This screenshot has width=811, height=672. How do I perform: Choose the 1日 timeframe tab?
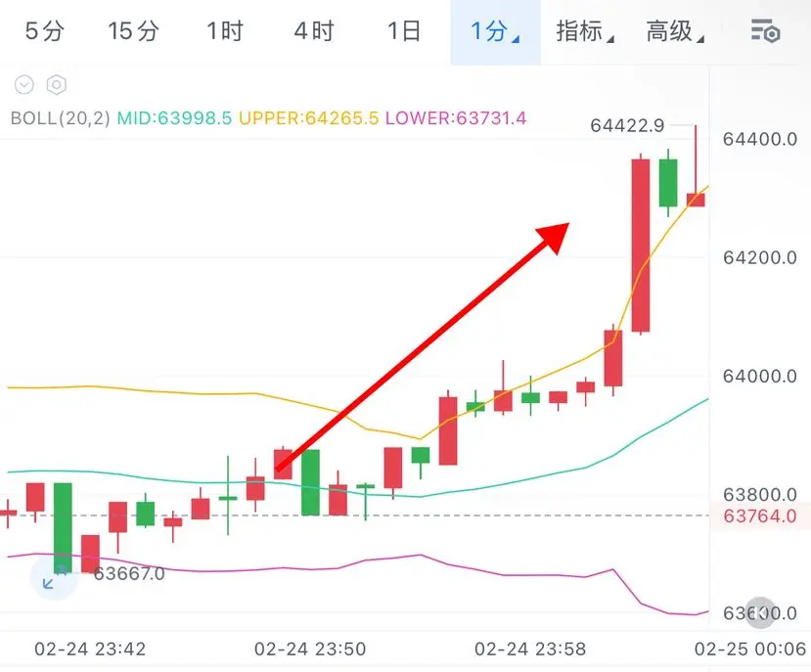404,31
